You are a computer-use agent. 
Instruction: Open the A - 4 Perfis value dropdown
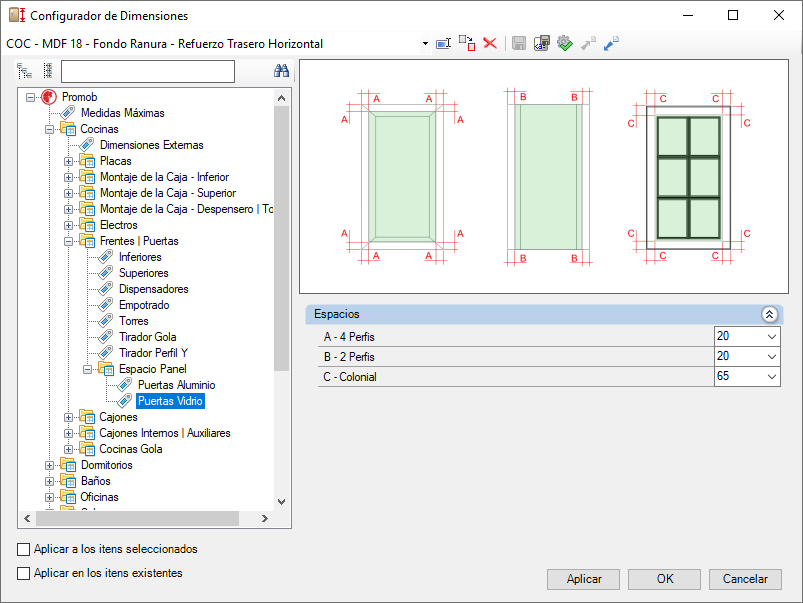click(x=772, y=337)
